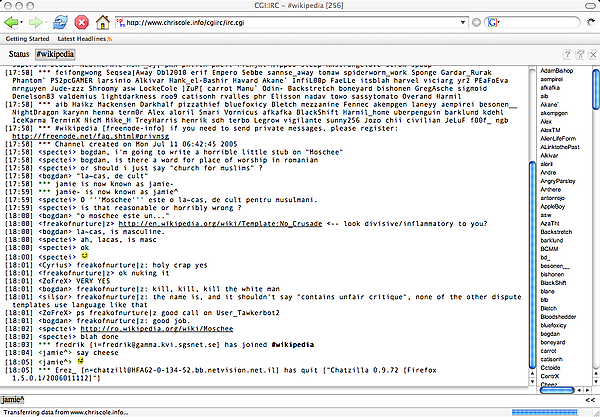
Task: Select carrot in the user list
Action: [x=548, y=351]
